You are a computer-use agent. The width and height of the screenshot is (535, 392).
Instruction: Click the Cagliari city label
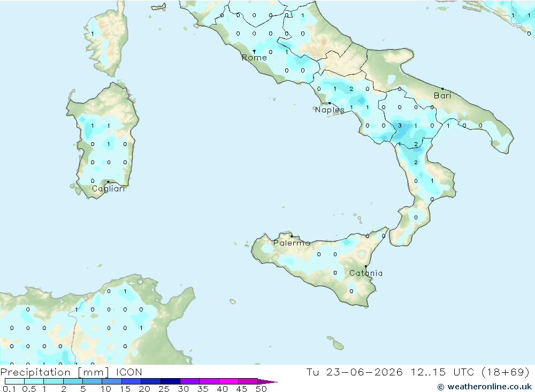pos(109,189)
